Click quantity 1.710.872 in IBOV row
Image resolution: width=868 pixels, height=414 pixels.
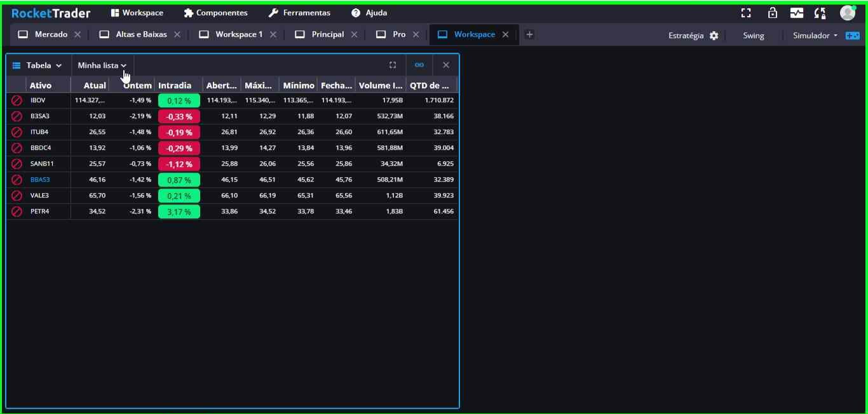[439, 100]
